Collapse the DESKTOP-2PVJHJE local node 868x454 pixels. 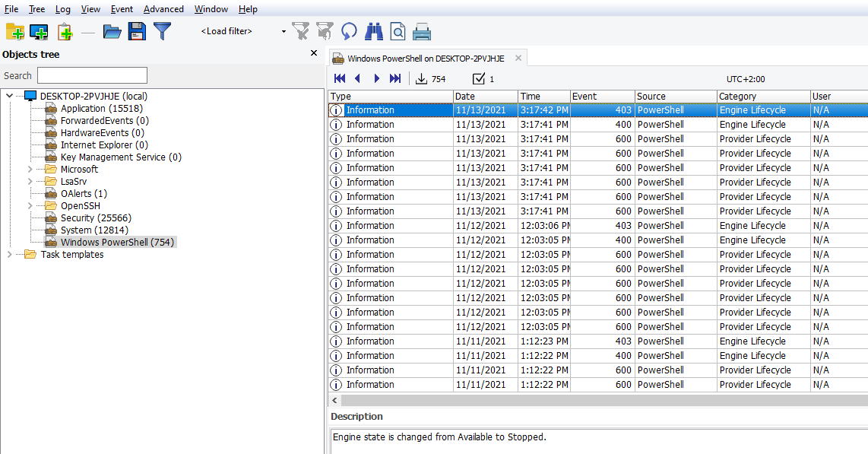point(9,97)
